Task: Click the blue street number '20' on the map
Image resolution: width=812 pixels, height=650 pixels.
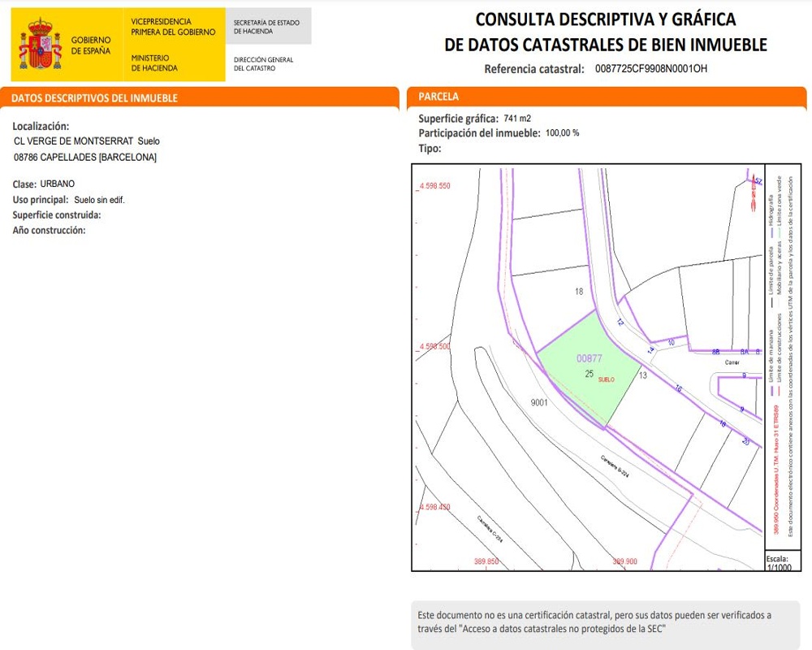Action: [x=745, y=442]
